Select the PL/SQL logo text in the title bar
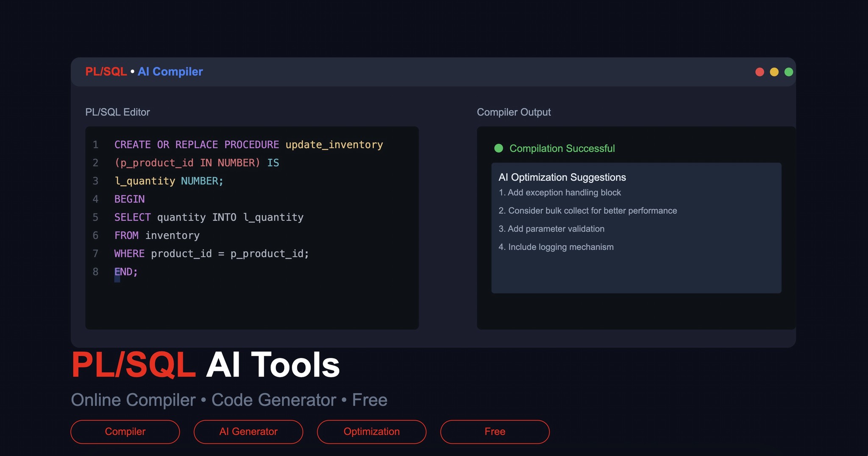This screenshot has width=868, height=456. tap(106, 72)
